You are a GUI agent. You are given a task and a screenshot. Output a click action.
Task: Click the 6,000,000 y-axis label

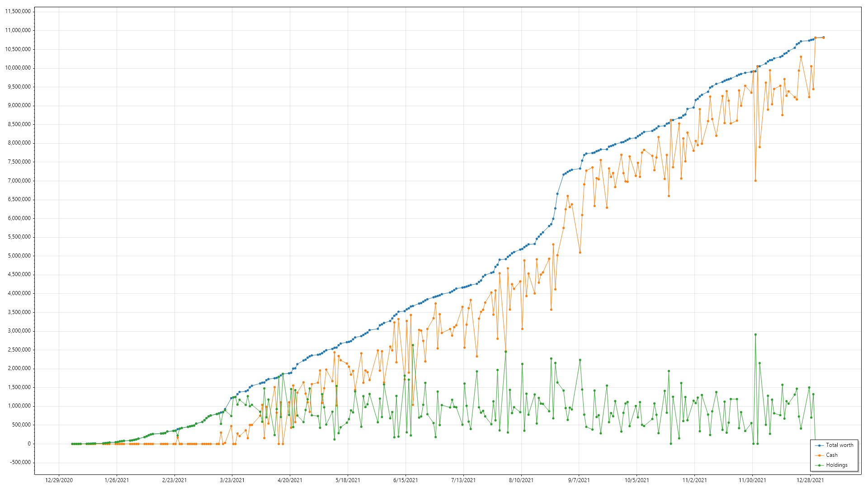19,218
